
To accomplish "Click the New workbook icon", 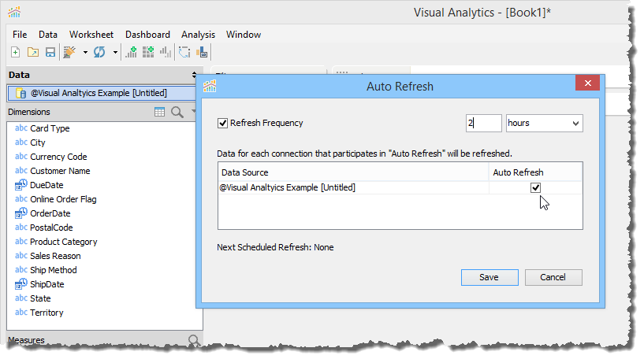I will pyautogui.click(x=16, y=53).
